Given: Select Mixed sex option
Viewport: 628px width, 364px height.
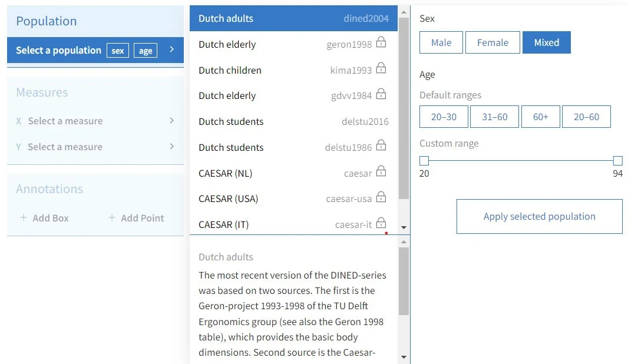Looking at the screenshot, I should pos(546,42).
